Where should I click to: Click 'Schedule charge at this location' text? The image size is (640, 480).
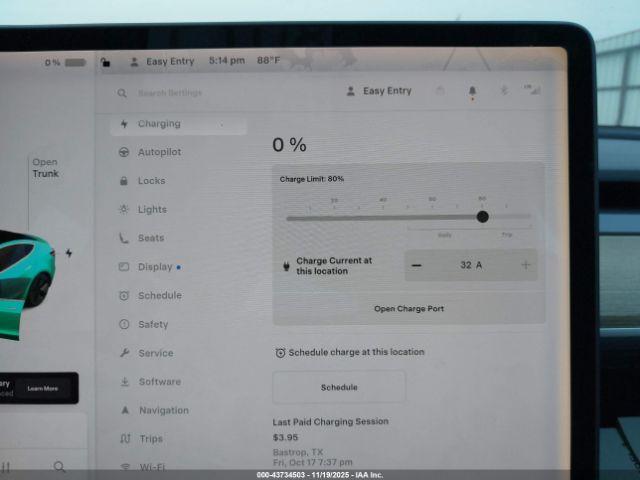[x=356, y=352]
